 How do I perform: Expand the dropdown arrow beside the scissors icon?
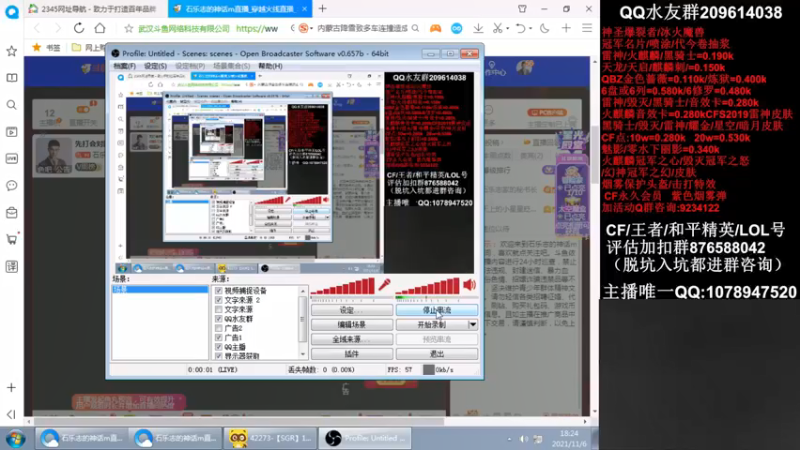[x=508, y=29]
